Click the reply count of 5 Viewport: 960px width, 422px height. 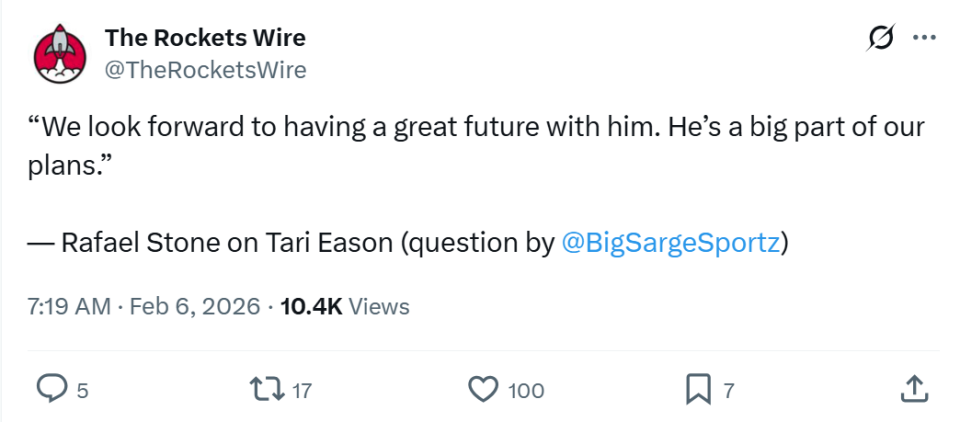tap(82, 390)
